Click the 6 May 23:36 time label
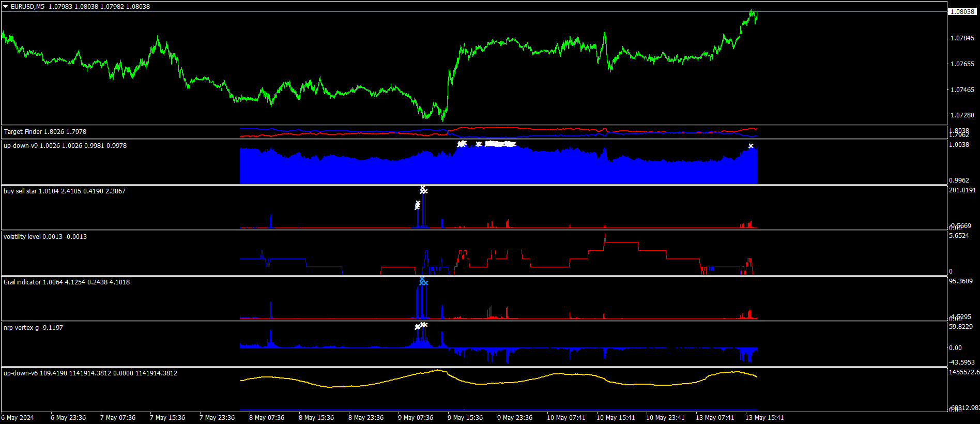The width and height of the screenshot is (980, 424). [68, 418]
